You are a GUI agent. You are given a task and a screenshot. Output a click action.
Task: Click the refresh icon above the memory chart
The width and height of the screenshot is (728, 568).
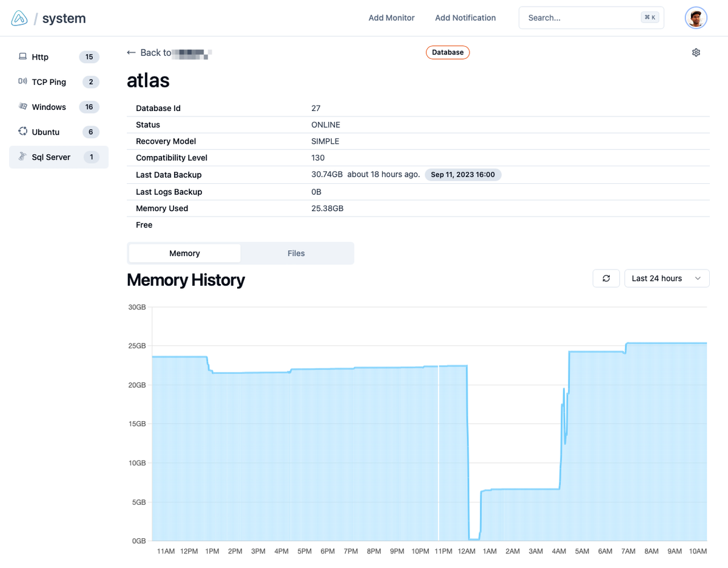606,278
